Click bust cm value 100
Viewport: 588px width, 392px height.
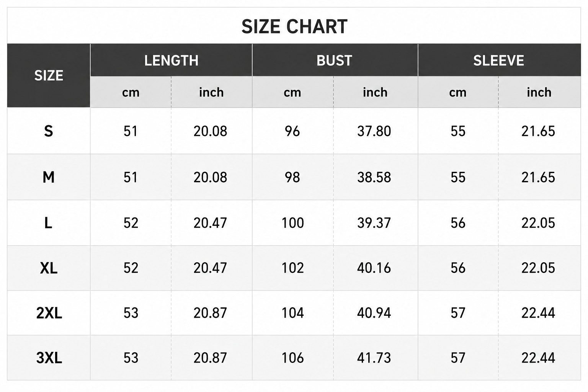pyautogui.click(x=293, y=223)
